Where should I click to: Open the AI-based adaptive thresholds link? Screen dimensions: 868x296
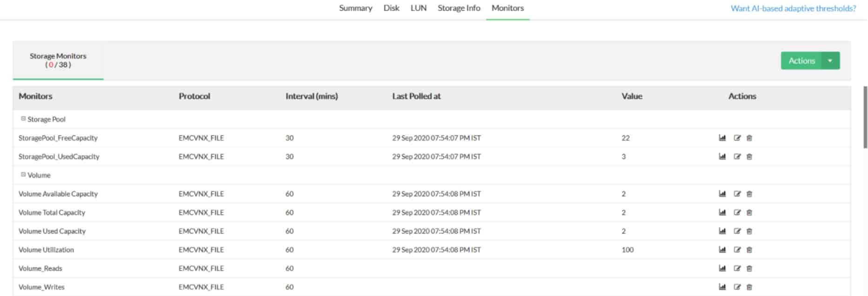tap(793, 8)
